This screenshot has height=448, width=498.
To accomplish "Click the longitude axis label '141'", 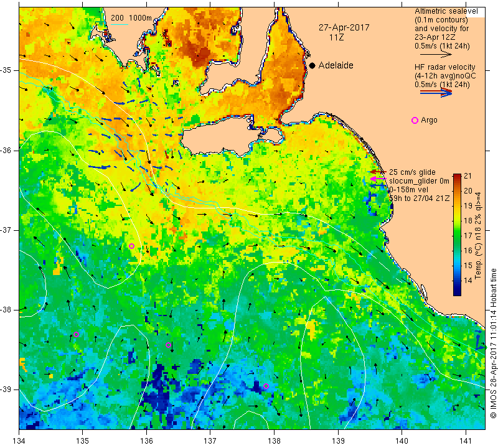I will [x=466, y=441].
